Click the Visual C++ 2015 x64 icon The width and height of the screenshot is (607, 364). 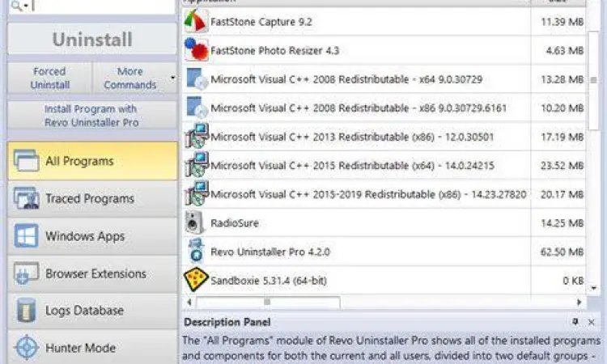click(197, 165)
